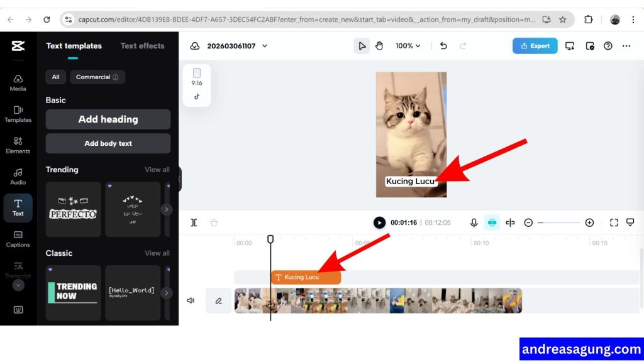This screenshot has height=362, width=644.
Task: Select the All templates filter tab
Action: click(55, 77)
